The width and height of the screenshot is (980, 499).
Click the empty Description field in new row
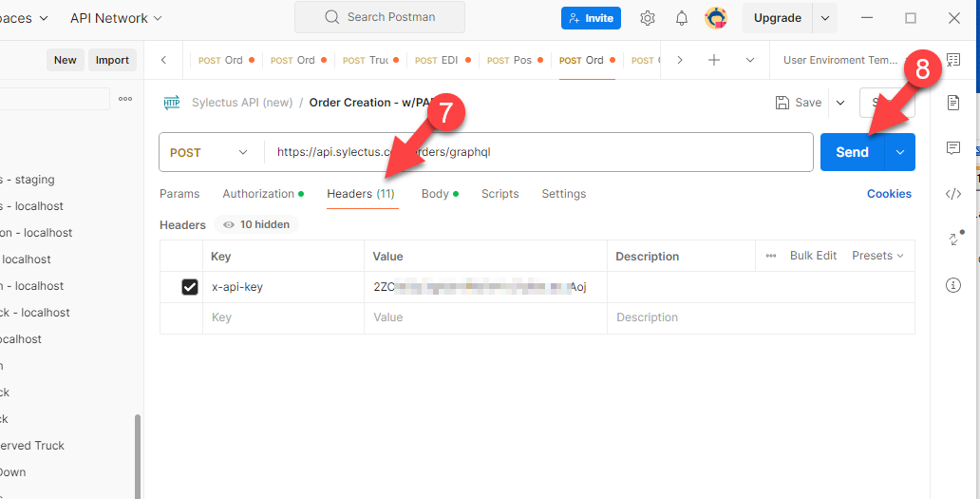point(761,317)
